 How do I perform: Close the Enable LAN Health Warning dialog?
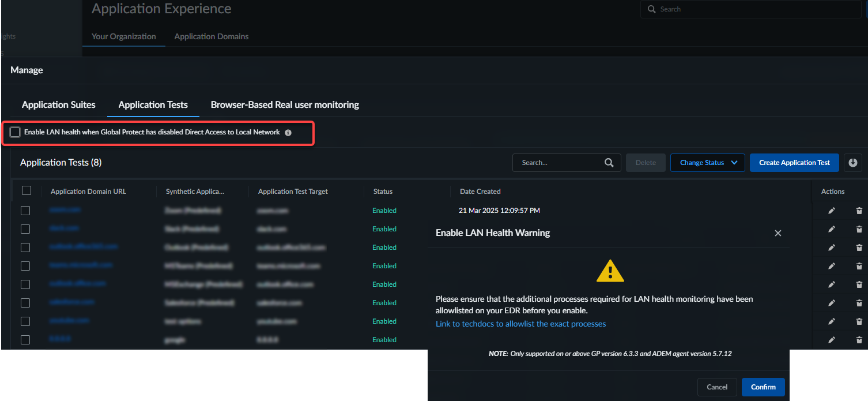(x=778, y=233)
